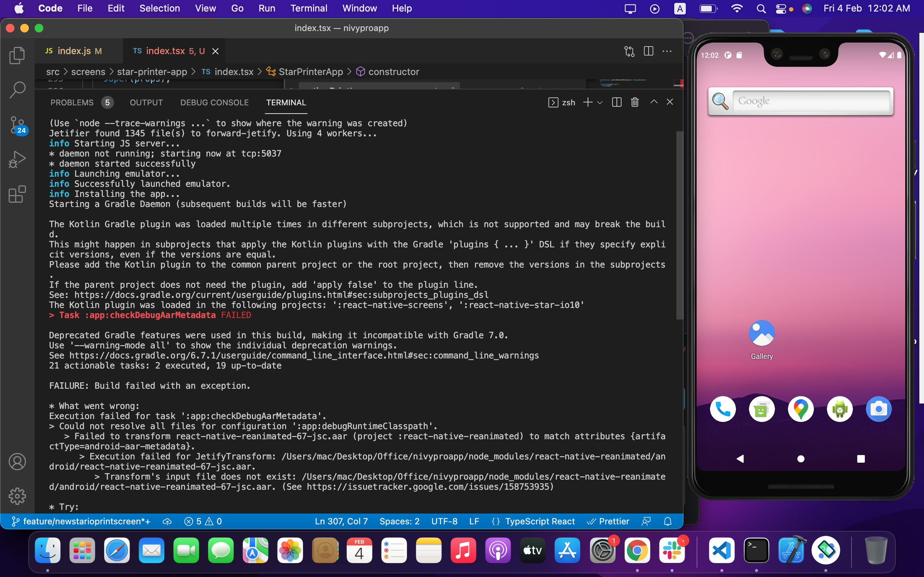This screenshot has width=924, height=577.
Task: Expand the new terminal launch profile dropdown
Action: pos(600,102)
